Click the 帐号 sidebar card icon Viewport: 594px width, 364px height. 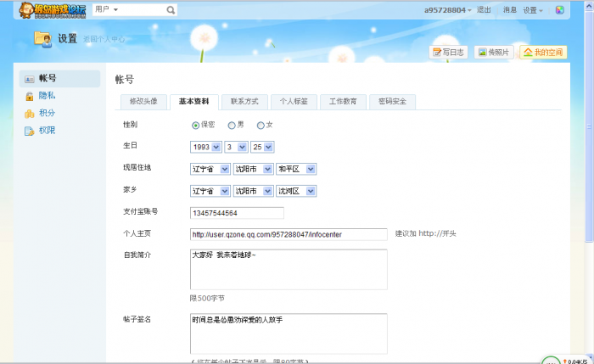[29, 79]
